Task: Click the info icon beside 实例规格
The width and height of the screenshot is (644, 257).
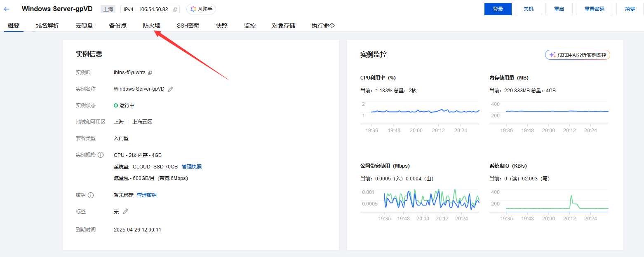Action: click(101, 155)
